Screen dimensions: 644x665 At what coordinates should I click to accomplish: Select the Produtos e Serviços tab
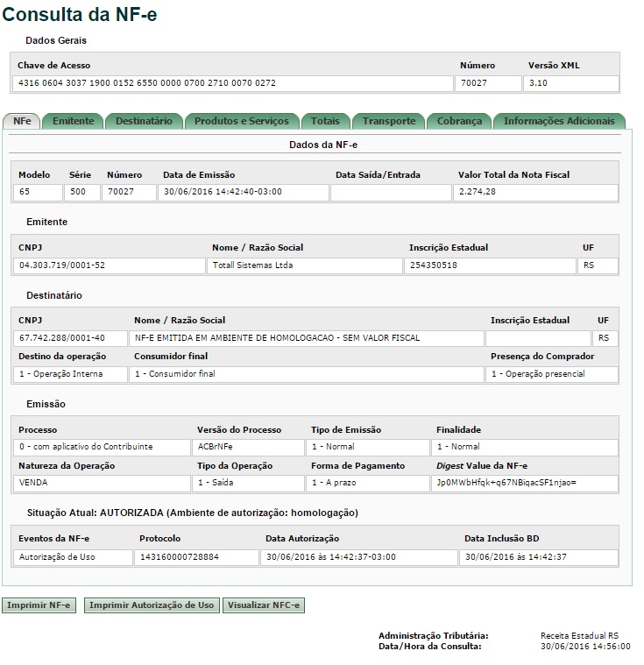pyautogui.click(x=242, y=121)
